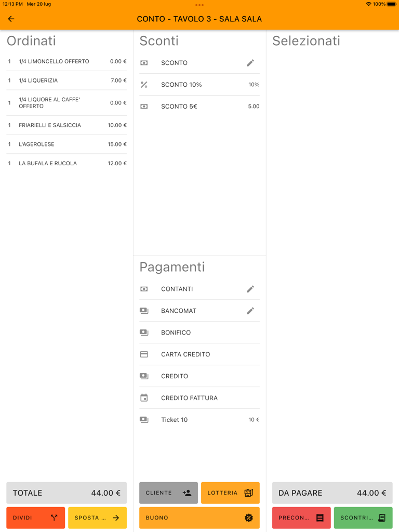
Task: Click pencil icon next to BANCOMAT
Action: [250, 311]
